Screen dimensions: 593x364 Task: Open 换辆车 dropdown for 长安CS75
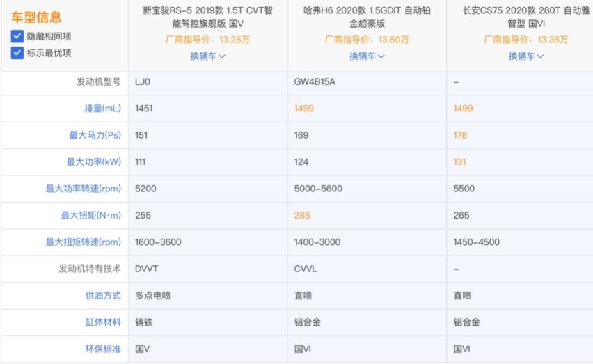[x=525, y=56]
